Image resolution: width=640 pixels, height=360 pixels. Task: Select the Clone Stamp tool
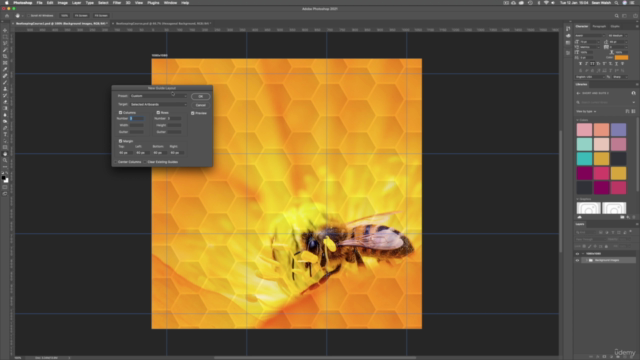coord(5,89)
